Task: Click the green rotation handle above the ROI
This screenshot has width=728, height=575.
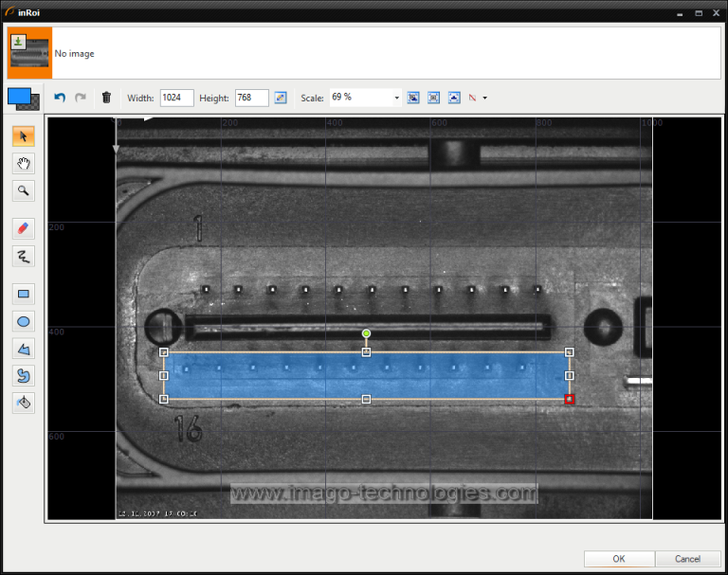Action: 366,333
